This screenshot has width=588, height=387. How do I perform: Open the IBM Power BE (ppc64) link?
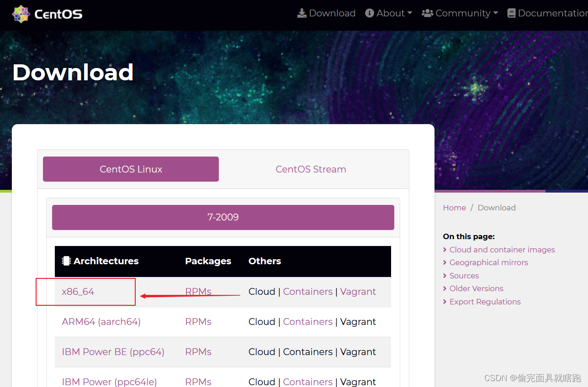[113, 352]
